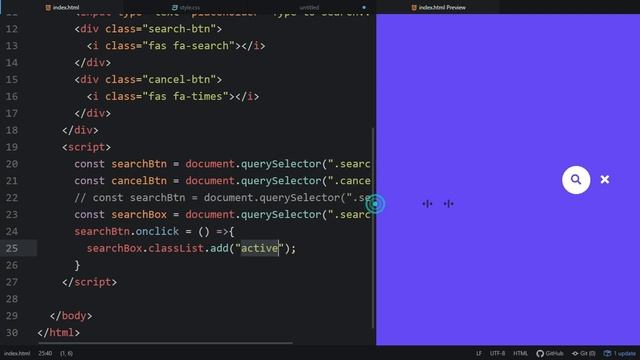Click the 25:40 cursor position indicator
This screenshot has height=360, width=640.
tap(45, 353)
